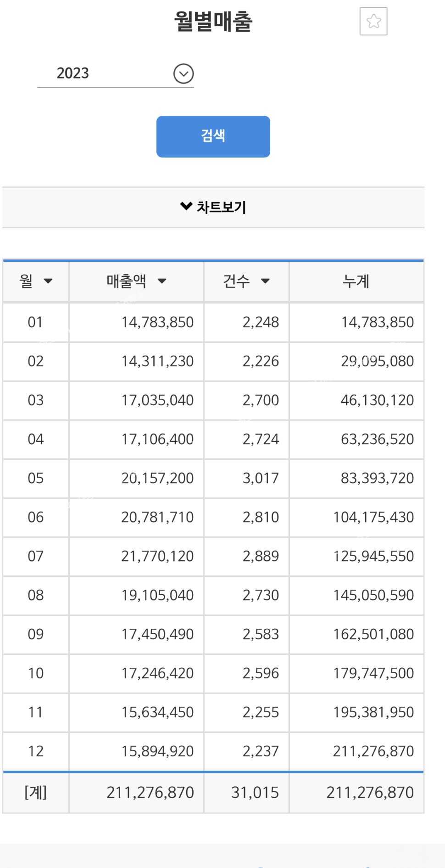Sort table by 건수 column arrow
The height and width of the screenshot is (868, 445).
(265, 281)
